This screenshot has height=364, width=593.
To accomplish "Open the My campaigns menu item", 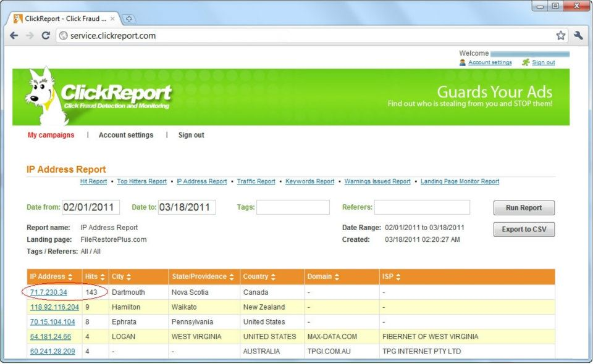I will (x=51, y=134).
